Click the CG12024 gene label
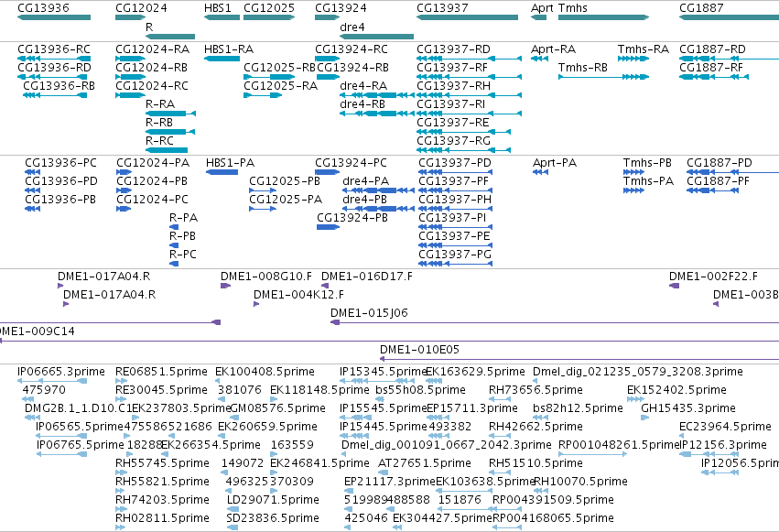 [141, 8]
